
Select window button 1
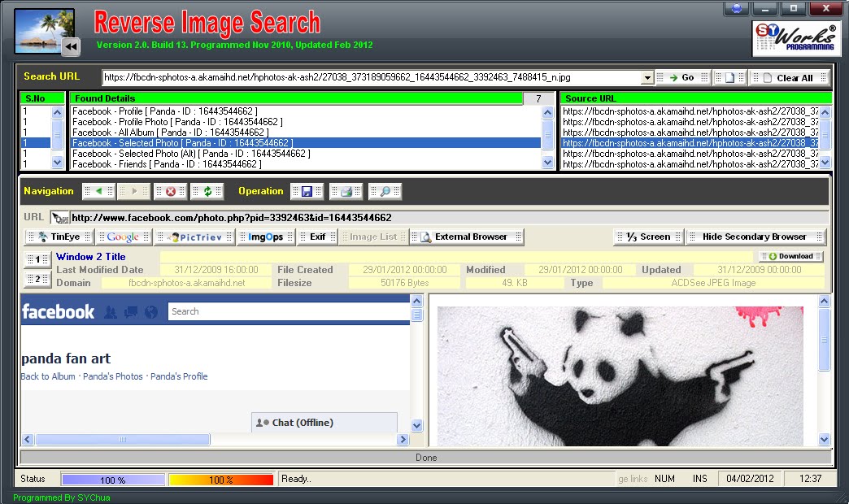[37, 259]
